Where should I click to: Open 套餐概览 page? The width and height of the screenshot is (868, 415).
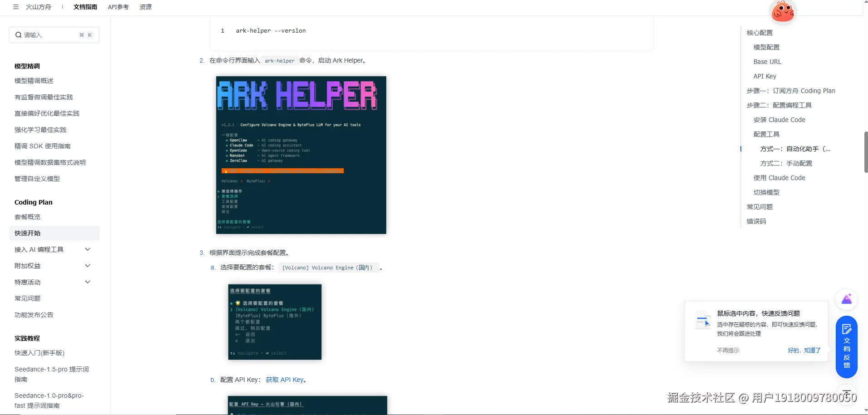pyautogui.click(x=27, y=217)
